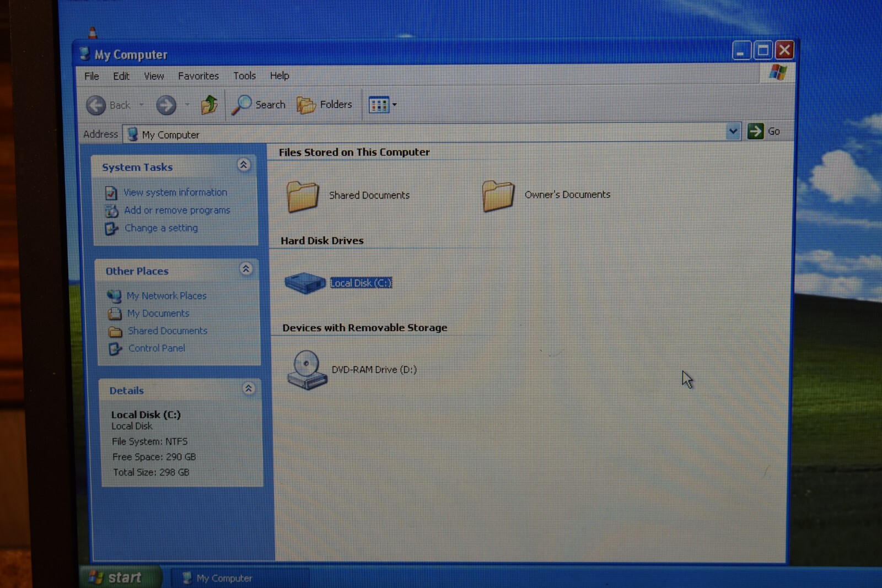Click the Windows flag logo throbber
Image resolution: width=882 pixels, height=588 pixels.
[x=778, y=73]
